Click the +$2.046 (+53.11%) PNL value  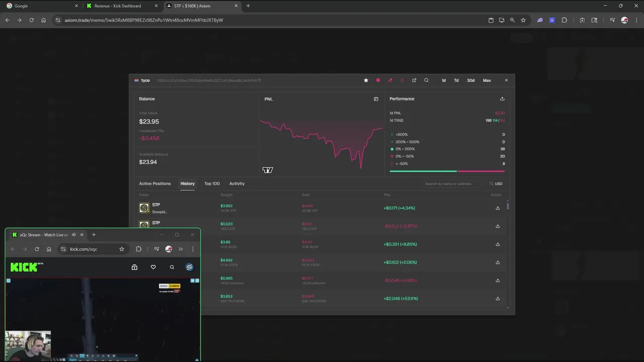[400, 299]
